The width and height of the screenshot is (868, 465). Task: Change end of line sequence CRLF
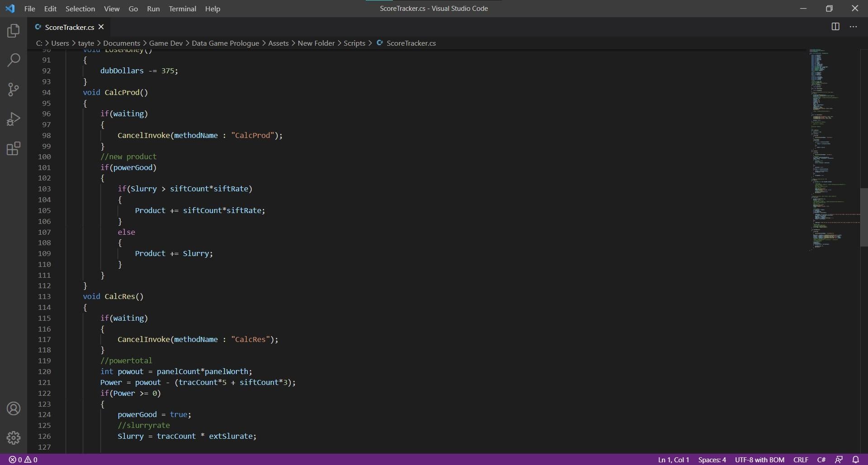801,460
